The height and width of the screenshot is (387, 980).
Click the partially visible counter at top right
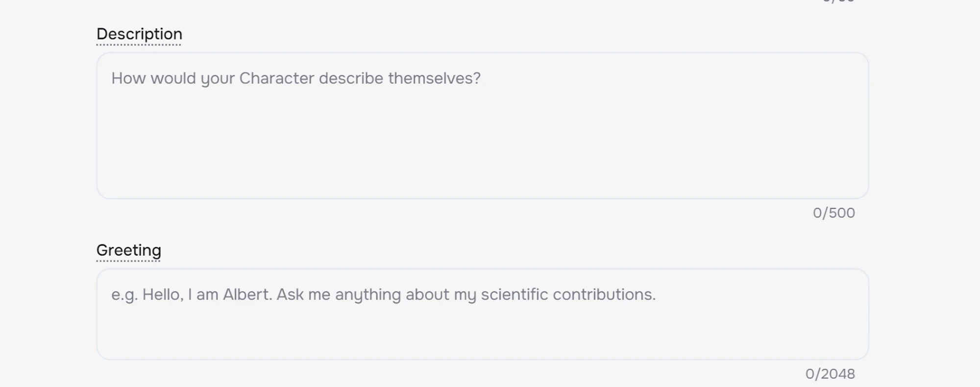(838, 1)
